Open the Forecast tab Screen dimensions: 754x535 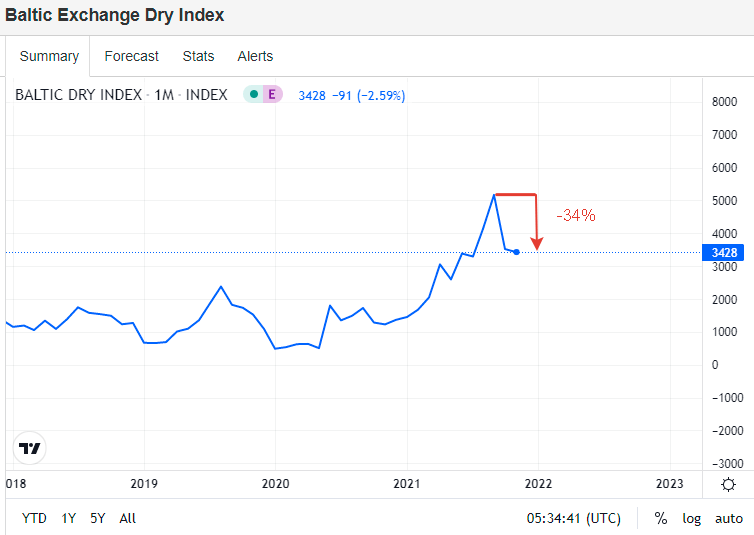point(131,56)
